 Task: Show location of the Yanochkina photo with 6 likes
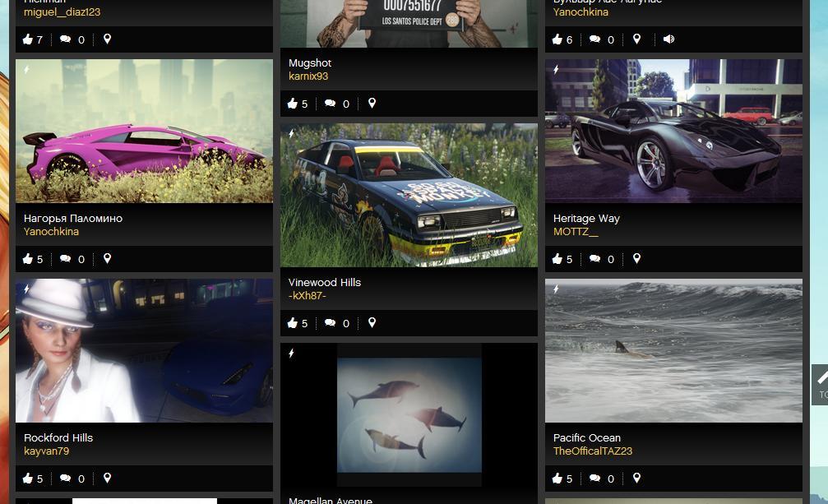[637, 39]
